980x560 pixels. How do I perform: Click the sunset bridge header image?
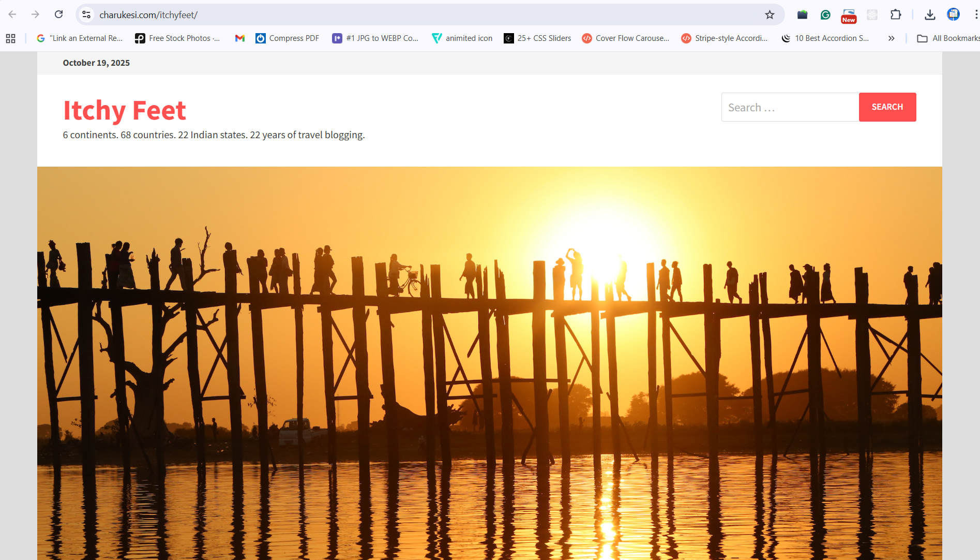coord(489,362)
